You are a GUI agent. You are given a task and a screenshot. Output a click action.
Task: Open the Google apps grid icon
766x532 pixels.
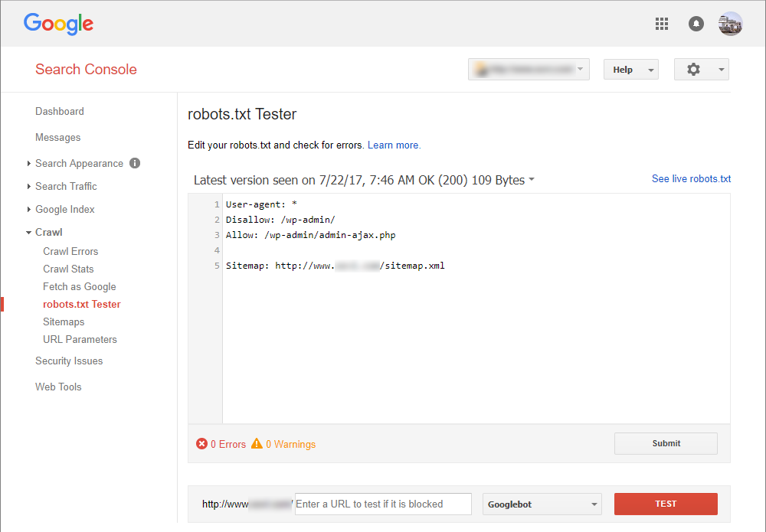click(x=662, y=24)
